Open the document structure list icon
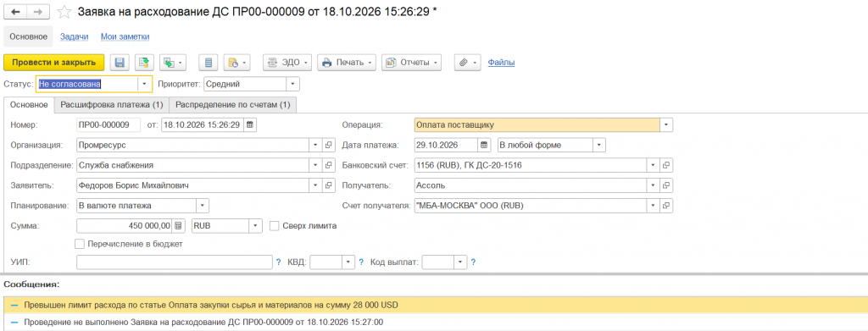Screen dimensions: 868x331 coord(209,63)
